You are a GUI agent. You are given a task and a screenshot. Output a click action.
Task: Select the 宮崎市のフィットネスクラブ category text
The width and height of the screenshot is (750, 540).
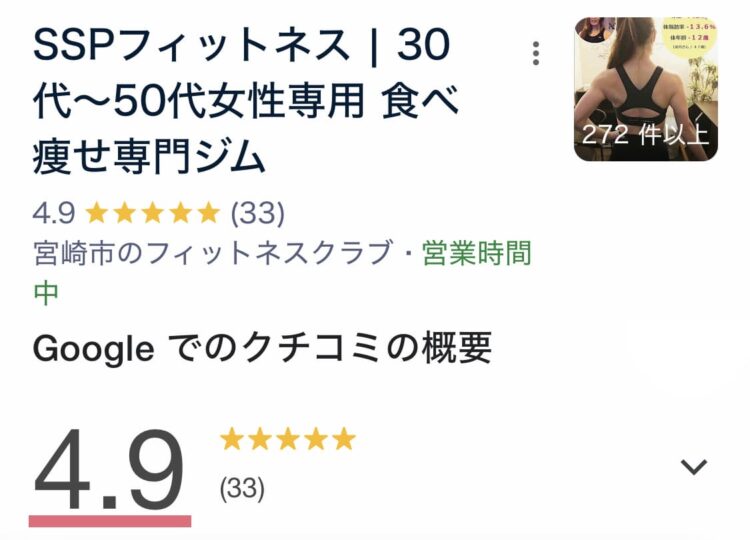[210, 253]
